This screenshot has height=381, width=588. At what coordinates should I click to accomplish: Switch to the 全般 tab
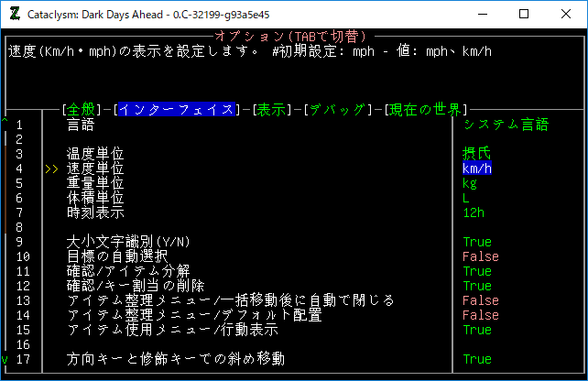click(82, 110)
